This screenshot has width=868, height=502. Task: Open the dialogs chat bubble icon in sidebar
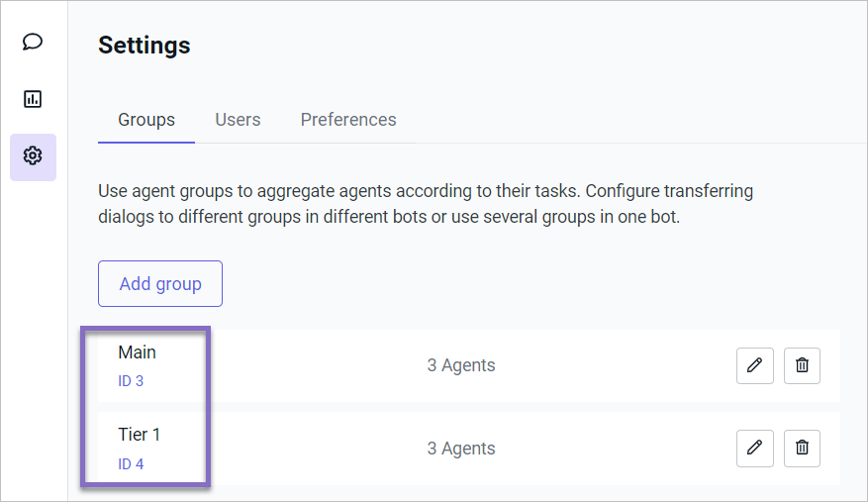tap(33, 42)
